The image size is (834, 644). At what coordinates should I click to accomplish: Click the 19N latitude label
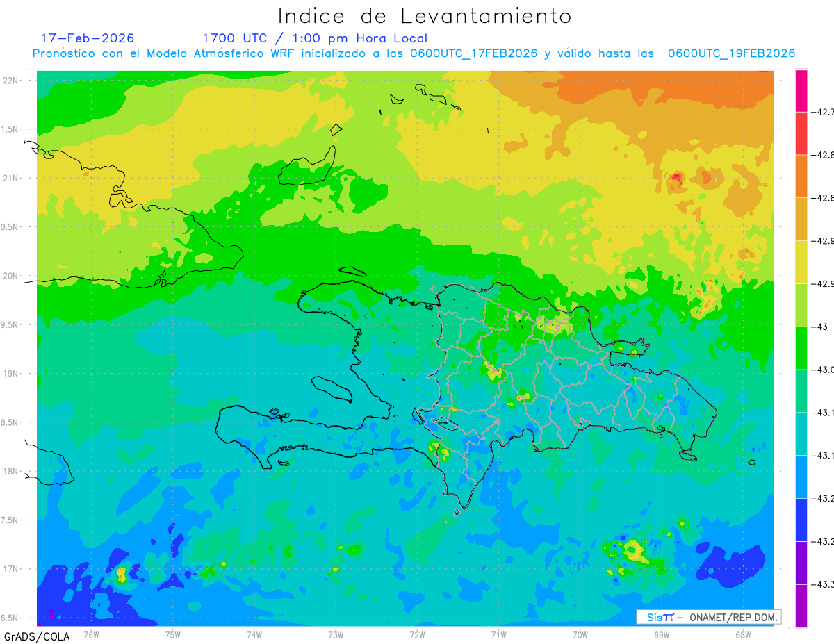[x=11, y=374]
